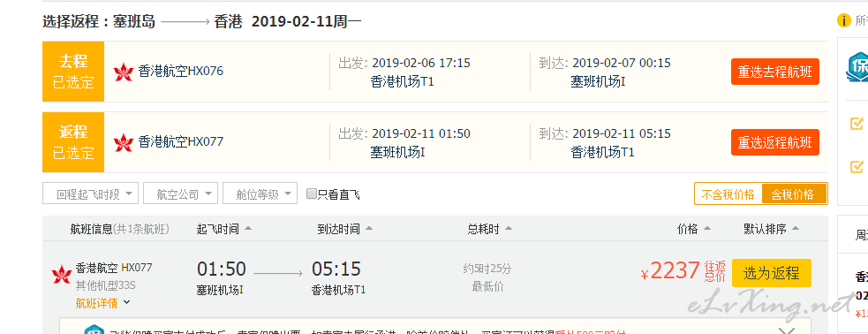Click 重选去程航班 button
The image size is (868, 334).
pos(775,72)
